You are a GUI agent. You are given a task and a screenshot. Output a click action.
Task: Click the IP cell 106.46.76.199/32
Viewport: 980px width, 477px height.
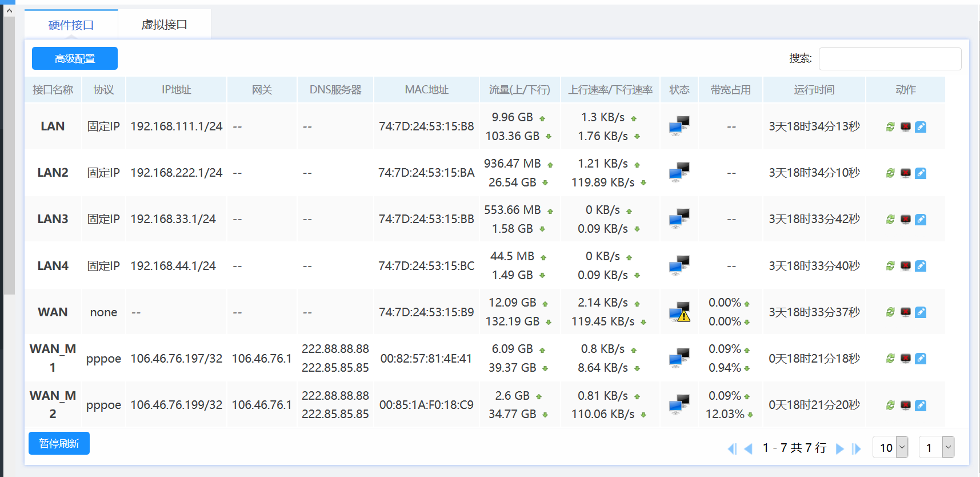176,405
